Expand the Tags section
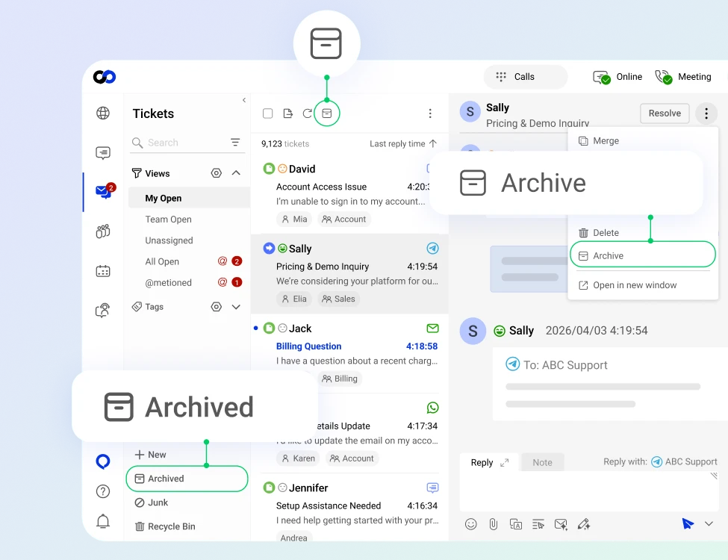This screenshot has width=728, height=560. click(236, 306)
